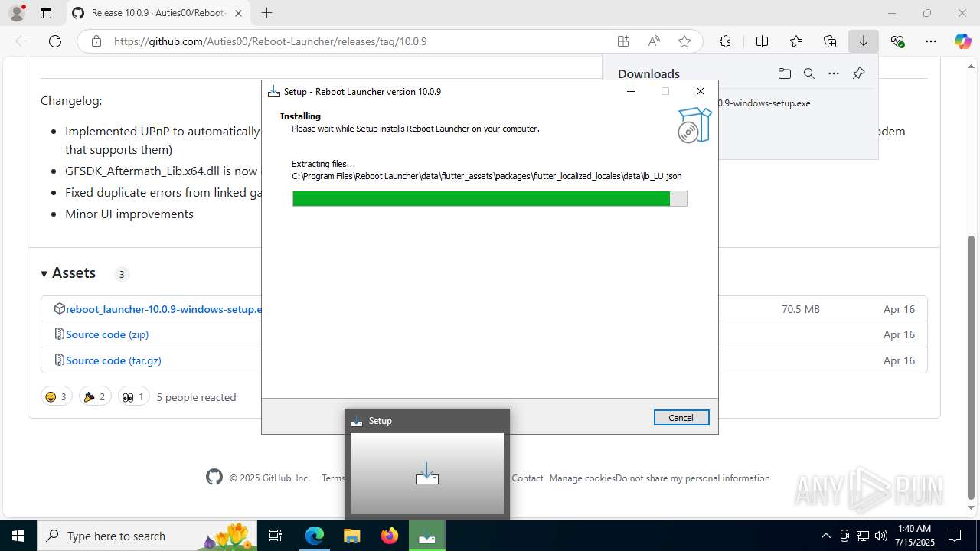The width and height of the screenshot is (980, 551).
Task: Open Task View on the taskbar
Action: coord(276,536)
